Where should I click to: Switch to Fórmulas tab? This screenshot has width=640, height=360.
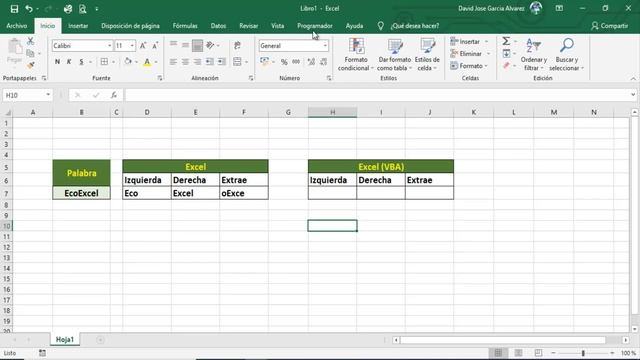185,26
